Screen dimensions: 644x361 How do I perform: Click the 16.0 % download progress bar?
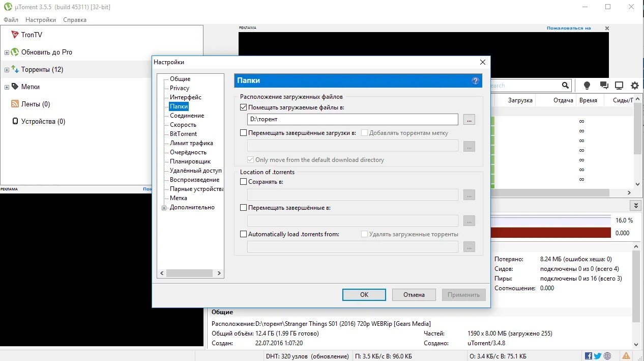(x=550, y=220)
